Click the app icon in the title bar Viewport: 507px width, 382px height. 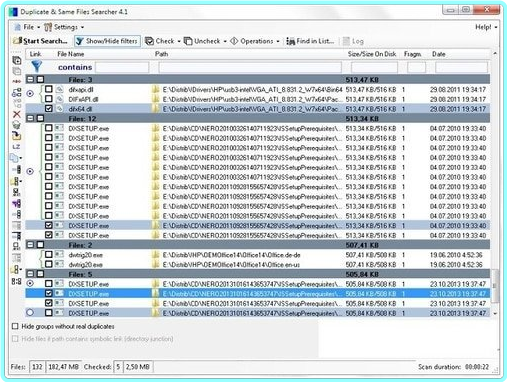click(13, 12)
